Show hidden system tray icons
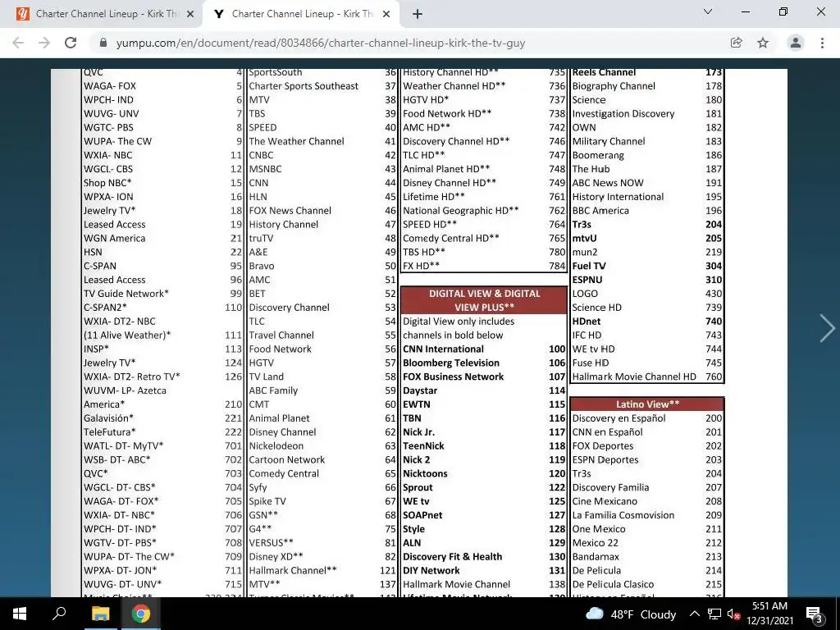The height and width of the screenshot is (630, 840). 694,614
